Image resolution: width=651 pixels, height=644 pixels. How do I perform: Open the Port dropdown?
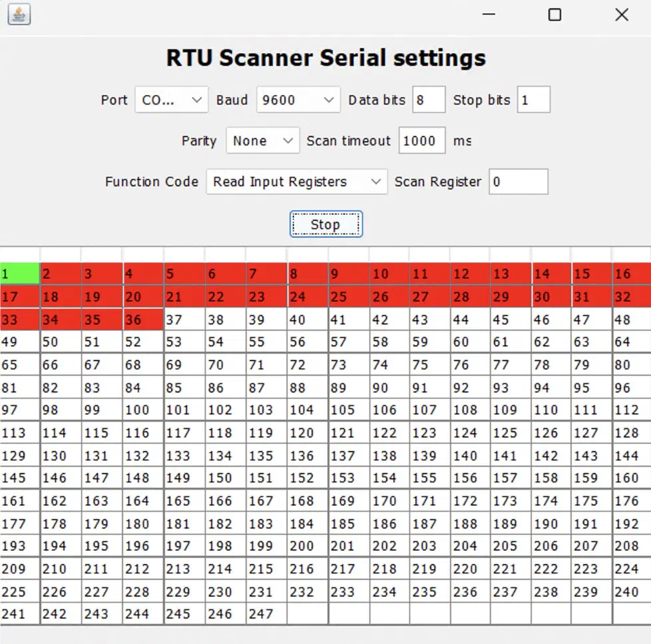172,100
